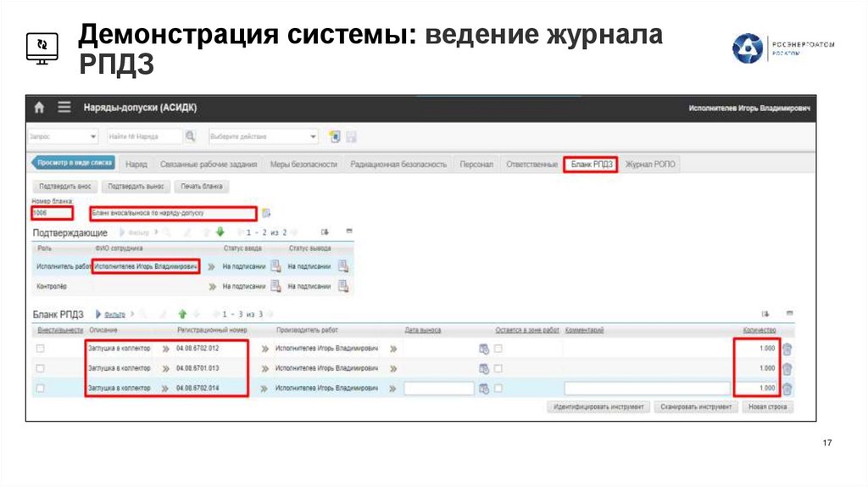The width and height of the screenshot is (868, 487).
Task: Open the hamburger navigation menu
Action: (64, 107)
